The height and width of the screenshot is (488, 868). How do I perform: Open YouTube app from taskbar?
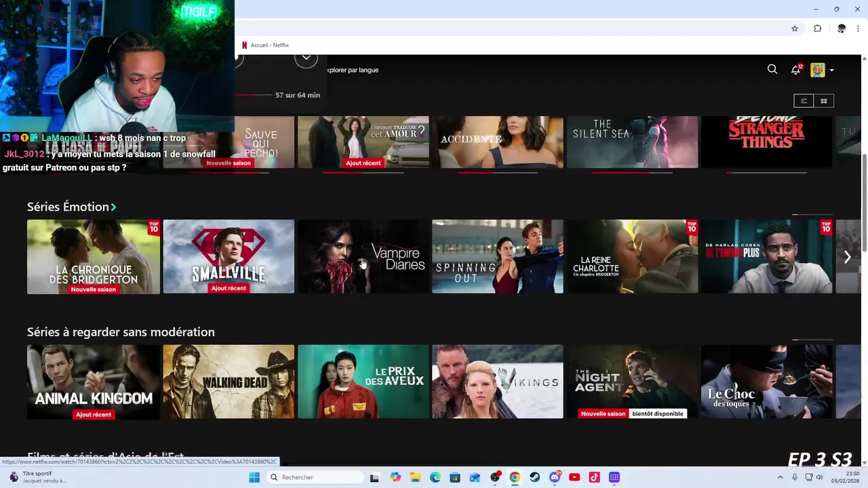574,477
